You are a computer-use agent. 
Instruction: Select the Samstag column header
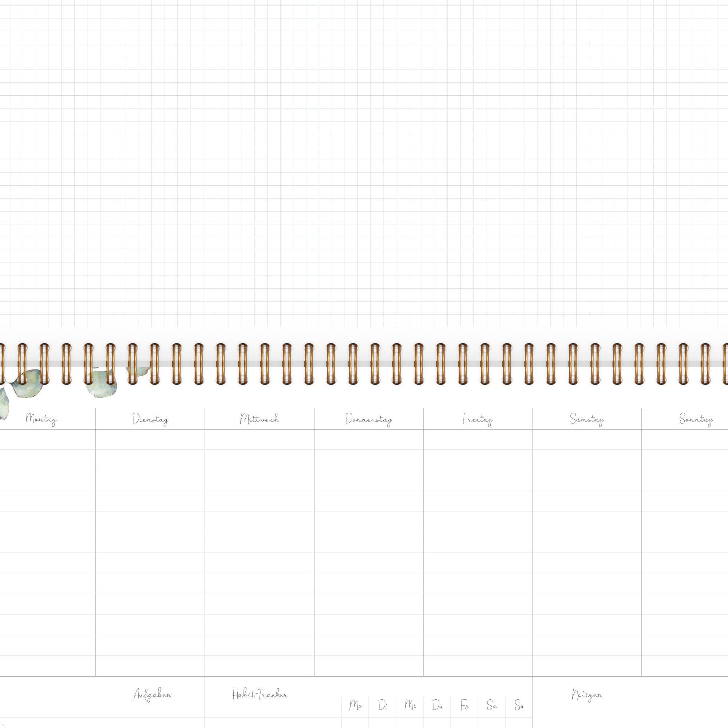coord(587,419)
